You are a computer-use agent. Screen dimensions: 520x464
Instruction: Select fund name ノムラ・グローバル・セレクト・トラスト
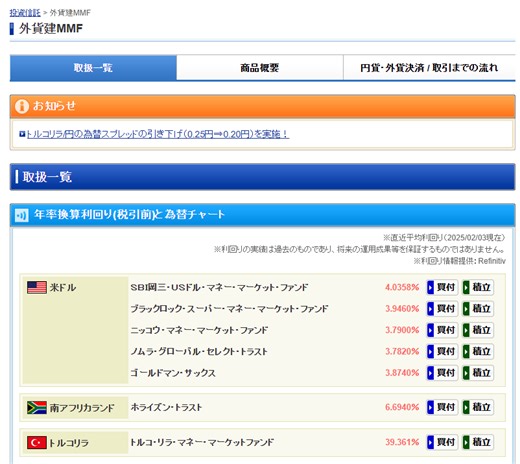pyautogui.click(x=199, y=351)
